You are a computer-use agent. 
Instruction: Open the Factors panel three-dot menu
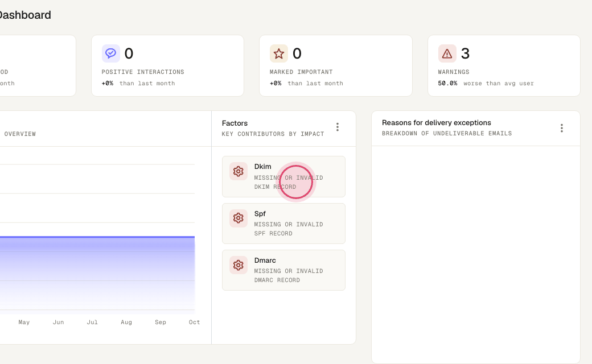click(x=338, y=127)
